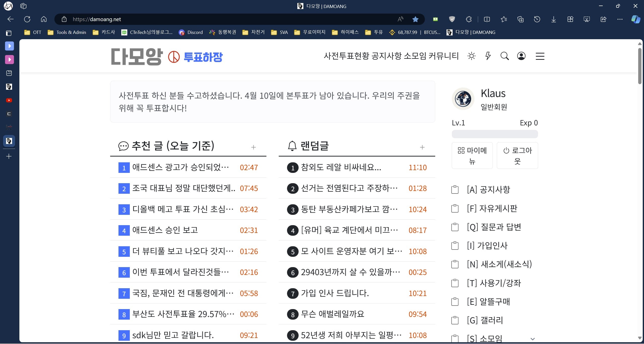Add a new tab with plus icon in sidebar

click(x=9, y=156)
